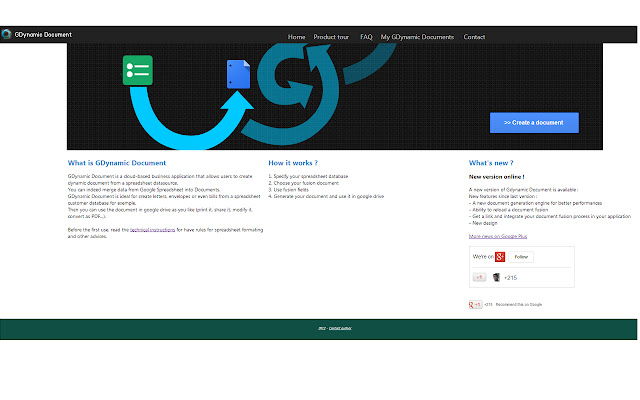Click the profile avatar beside +215

click(x=496, y=278)
